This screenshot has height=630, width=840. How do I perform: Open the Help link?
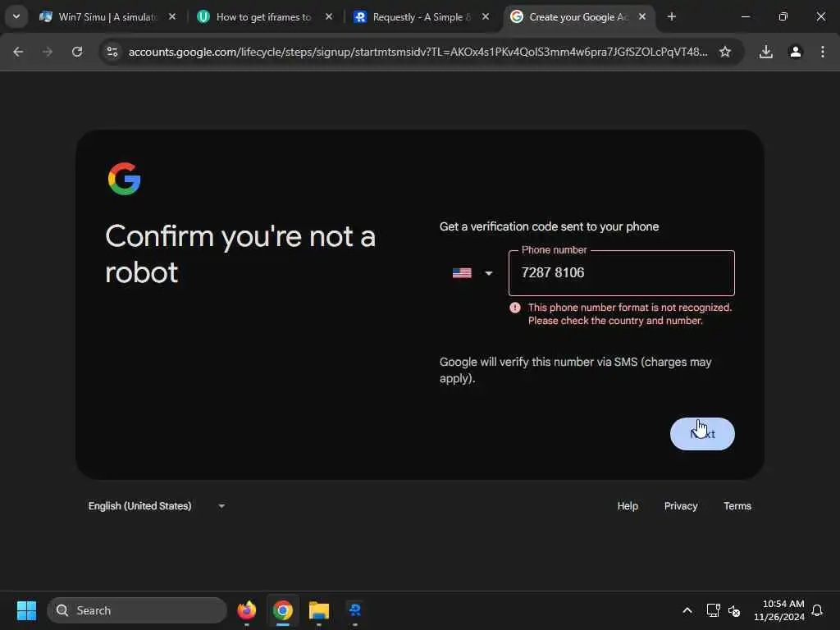pyautogui.click(x=628, y=505)
